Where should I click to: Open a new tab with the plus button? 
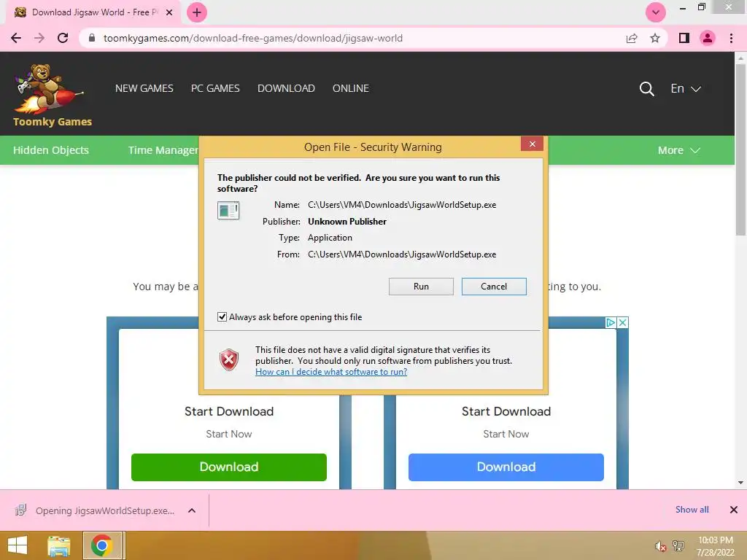pos(197,12)
